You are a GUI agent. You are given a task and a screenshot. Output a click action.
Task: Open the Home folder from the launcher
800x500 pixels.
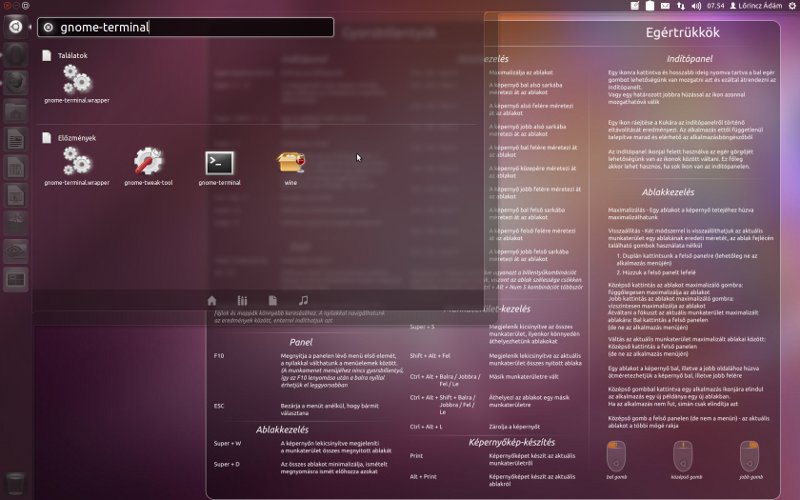click(x=15, y=110)
